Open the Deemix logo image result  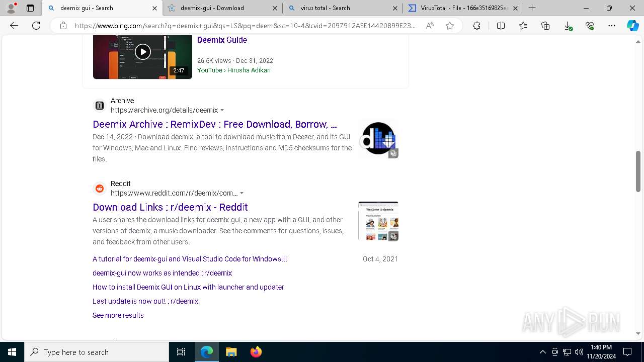tap(378, 139)
